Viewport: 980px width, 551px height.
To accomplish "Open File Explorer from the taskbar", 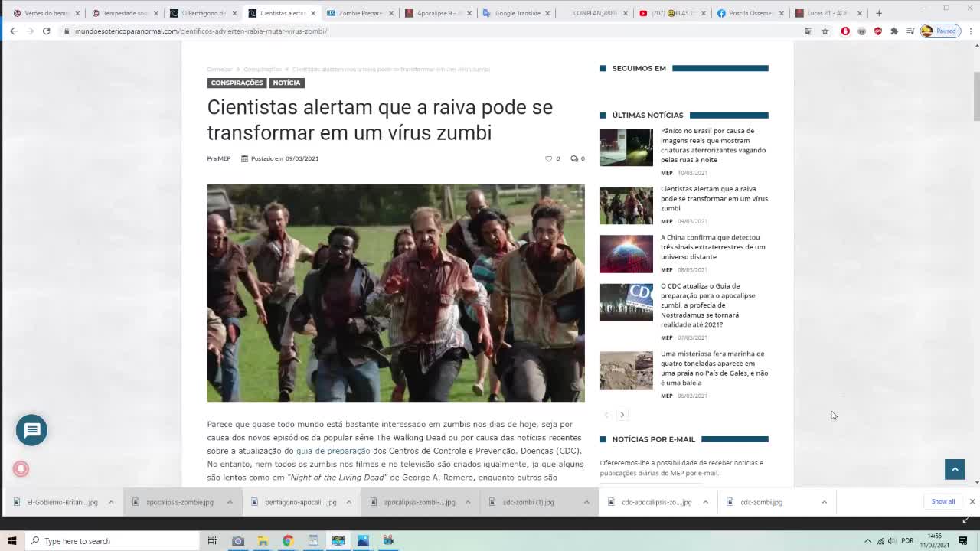I will pos(263,541).
